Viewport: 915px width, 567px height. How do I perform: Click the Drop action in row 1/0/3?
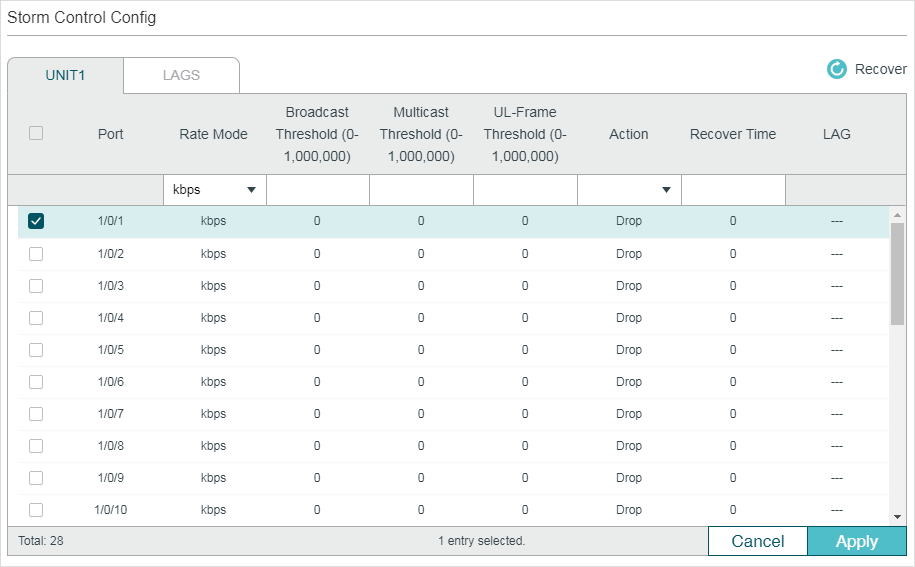628,286
